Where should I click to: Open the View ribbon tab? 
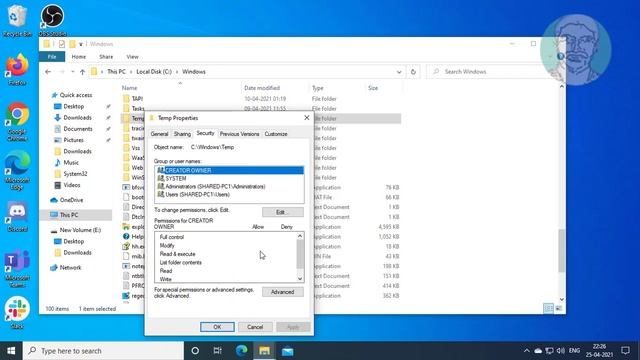(x=132, y=57)
